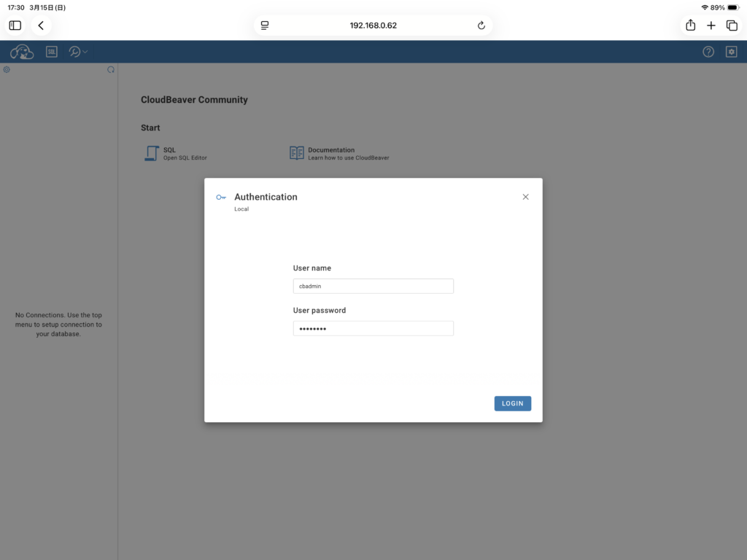The width and height of the screenshot is (747, 560).
Task: Tap the Safari share icon
Action: (690, 26)
